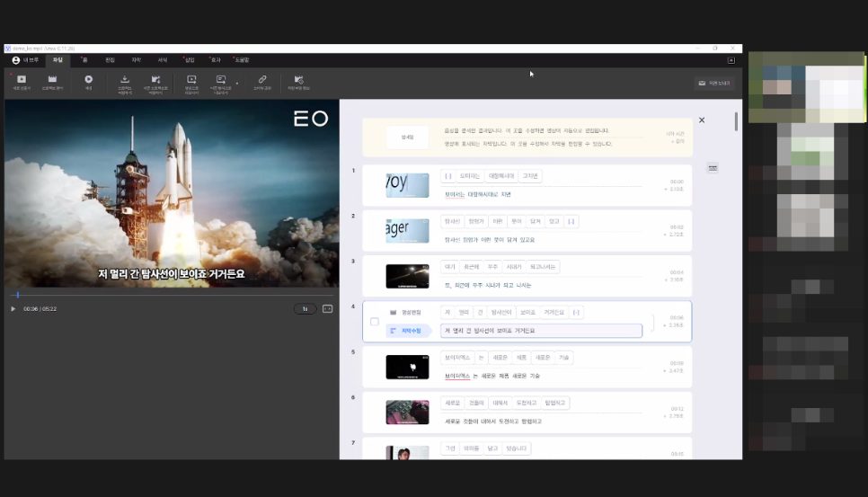Click the subtitle text field of clip 4
The image size is (868, 497).
click(542, 331)
